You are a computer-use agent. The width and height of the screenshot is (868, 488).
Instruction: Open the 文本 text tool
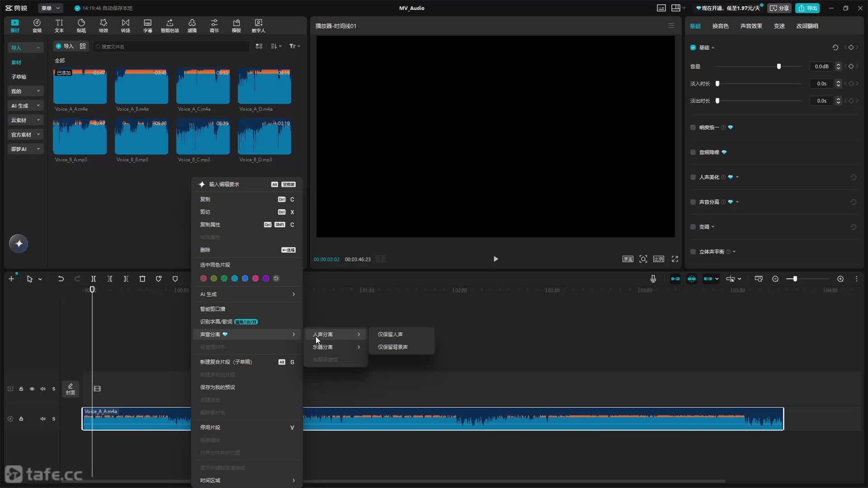[x=59, y=26]
